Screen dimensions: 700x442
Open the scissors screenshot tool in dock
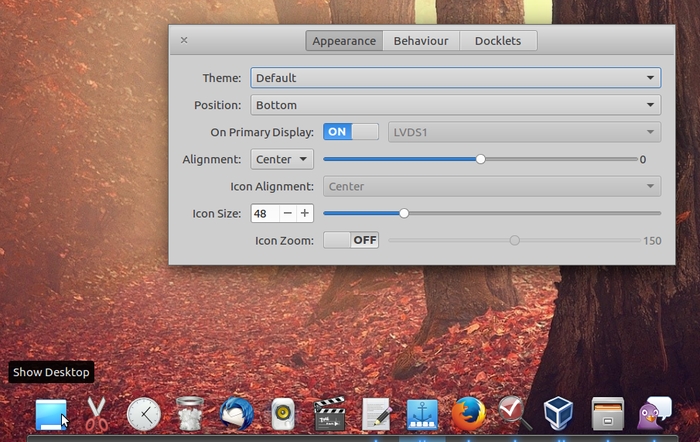[x=97, y=413]
